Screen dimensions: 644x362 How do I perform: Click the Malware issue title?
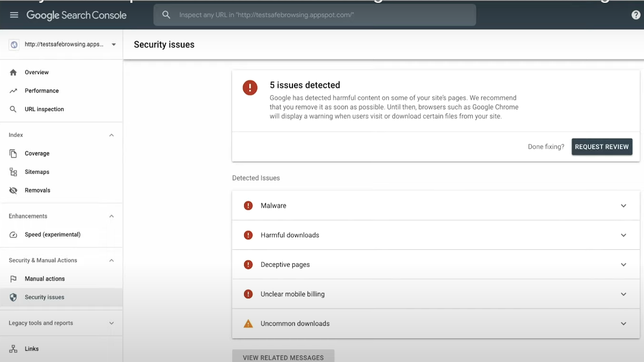[273, 206]
